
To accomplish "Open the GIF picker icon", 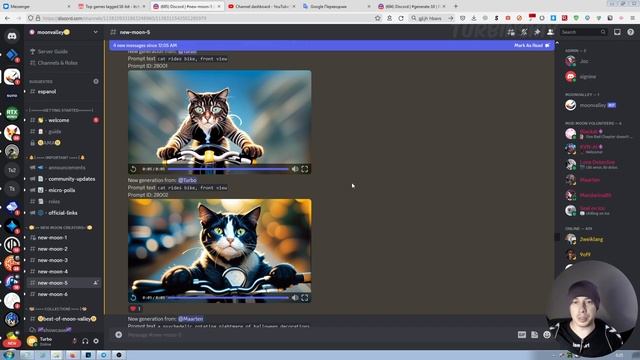I will [x=522, y=335].
